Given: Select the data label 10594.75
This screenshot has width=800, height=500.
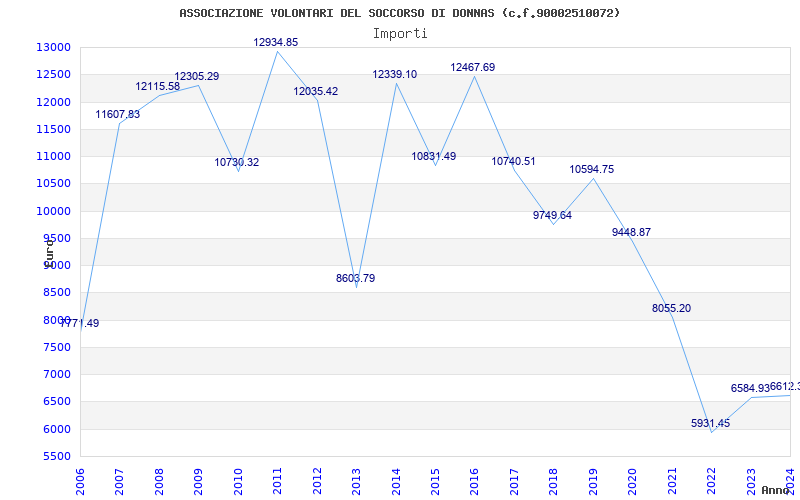Looking at the screenshot, I should pyautogui.click(x=592, y=169).
